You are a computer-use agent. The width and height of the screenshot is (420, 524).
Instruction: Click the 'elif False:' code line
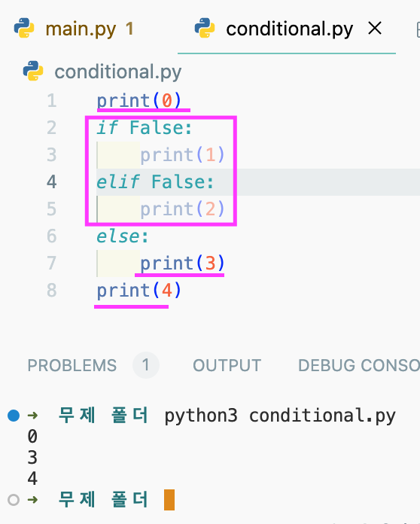coord(155,181)
